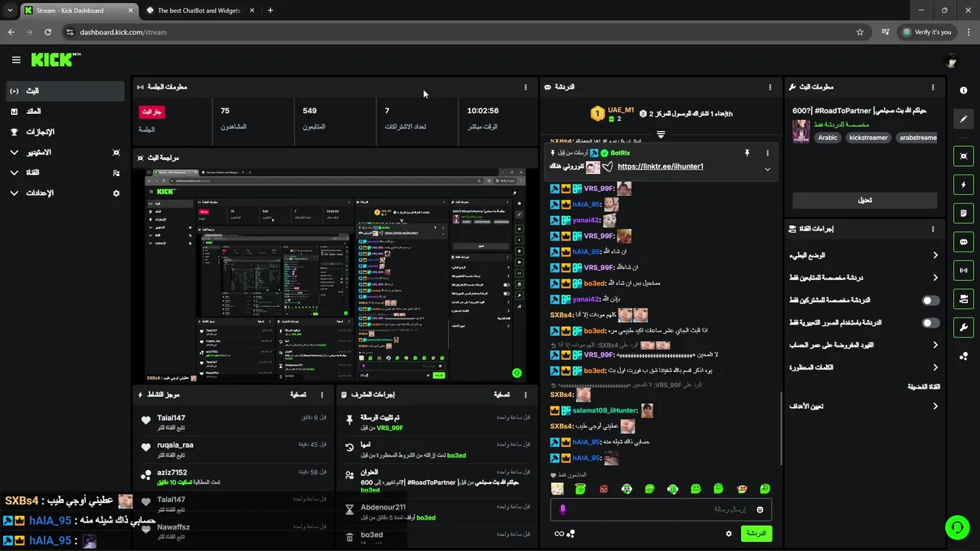
Task: Select the stream preview frame icon in right sidebar
Action: [963, 156]
